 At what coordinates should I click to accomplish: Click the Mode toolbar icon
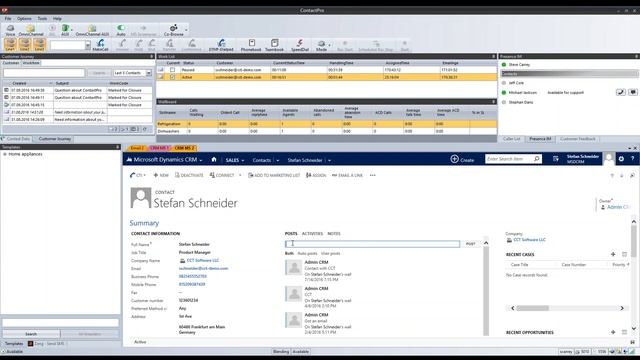click(x=321, y=45)
